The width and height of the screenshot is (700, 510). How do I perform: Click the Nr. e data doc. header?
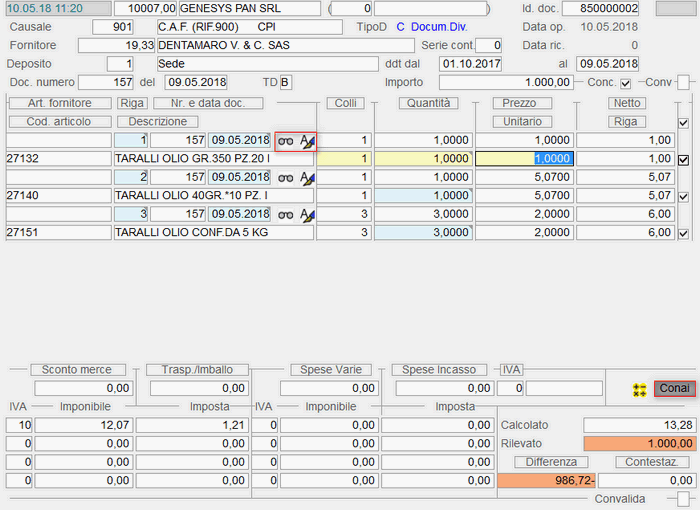point(208,103)
